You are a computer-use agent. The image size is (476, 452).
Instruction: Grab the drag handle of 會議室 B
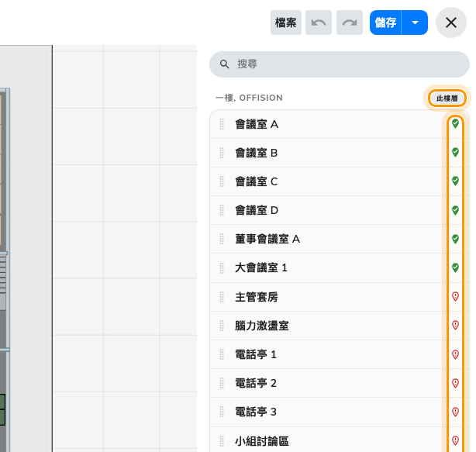click(x=222, y=153)
